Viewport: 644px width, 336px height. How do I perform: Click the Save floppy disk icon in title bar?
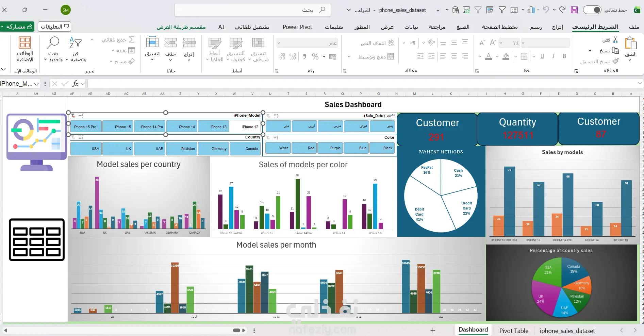tap(574, 10)
